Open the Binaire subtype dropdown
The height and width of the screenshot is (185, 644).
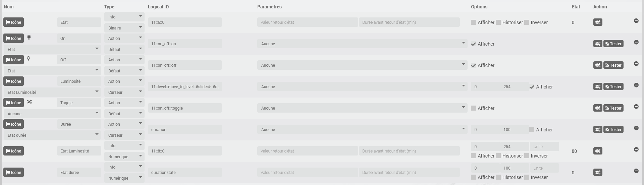click(x=124, y=28)
